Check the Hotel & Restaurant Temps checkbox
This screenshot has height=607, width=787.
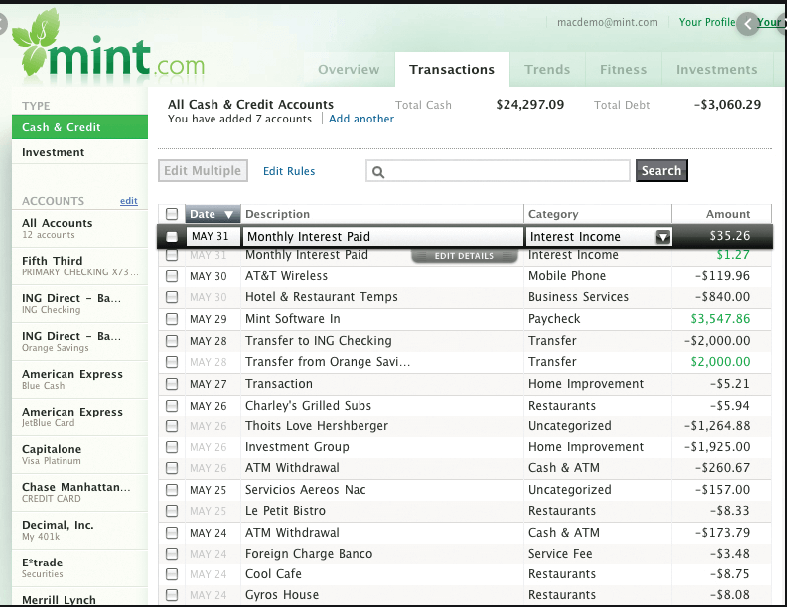(x=172, y=297)
